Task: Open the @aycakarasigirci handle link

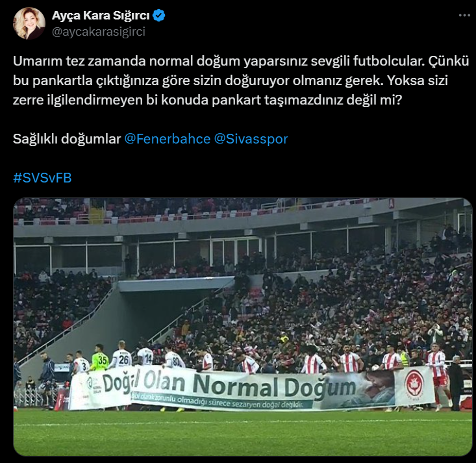Action: click(99, 32)
